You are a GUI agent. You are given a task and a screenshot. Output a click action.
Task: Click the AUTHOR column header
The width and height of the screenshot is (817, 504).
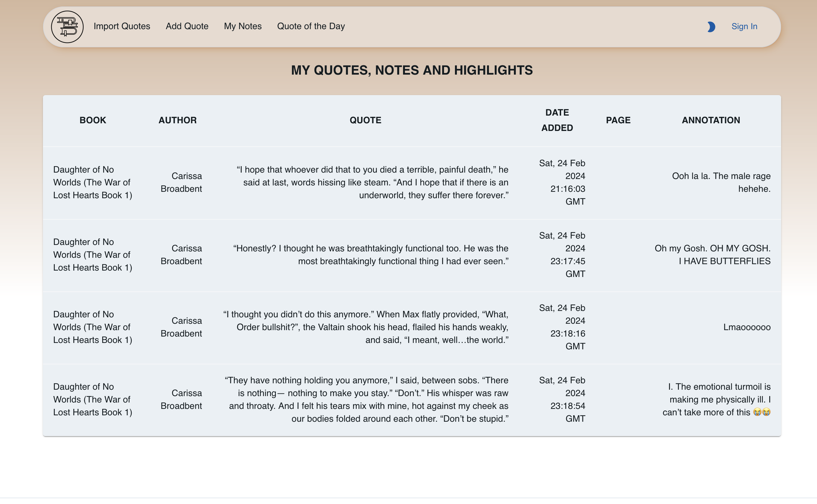tap(177, 120)
